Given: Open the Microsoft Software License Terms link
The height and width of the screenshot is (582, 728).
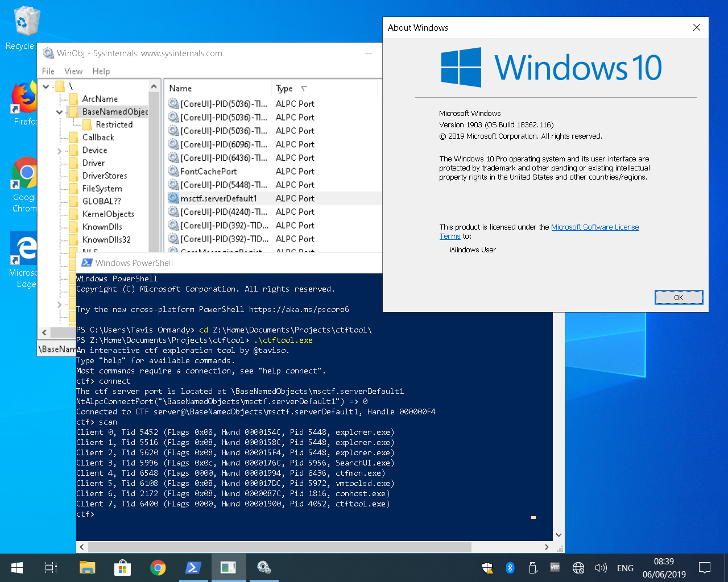Looking at the screenshot, I should point(594,227).
